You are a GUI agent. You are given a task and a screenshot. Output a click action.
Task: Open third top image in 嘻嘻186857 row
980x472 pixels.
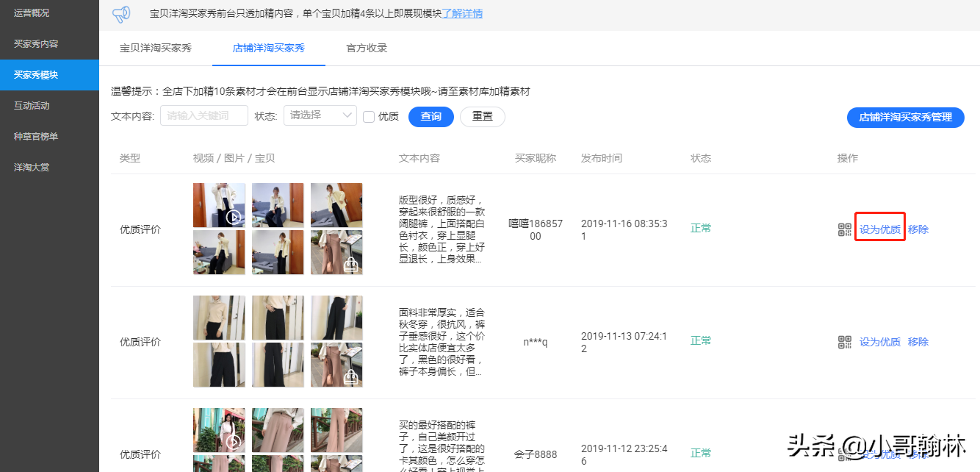[336, 205]
